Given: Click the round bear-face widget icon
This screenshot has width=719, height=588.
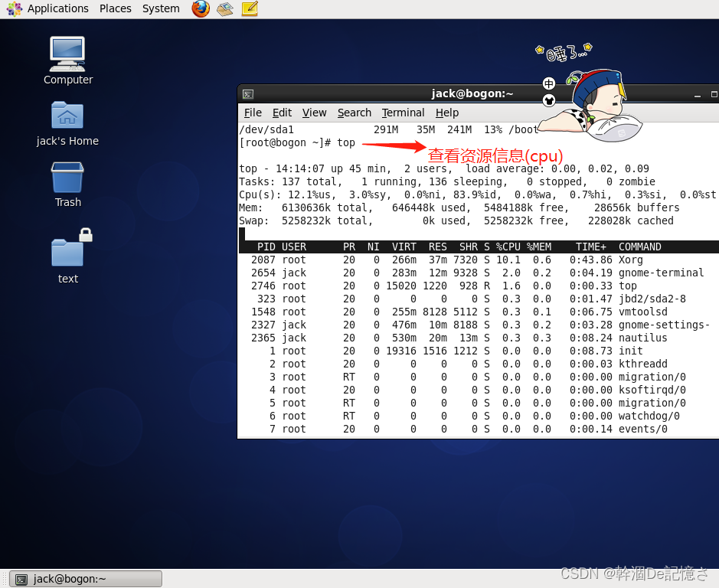Looking at the screenshot, I should click(549, 100).
